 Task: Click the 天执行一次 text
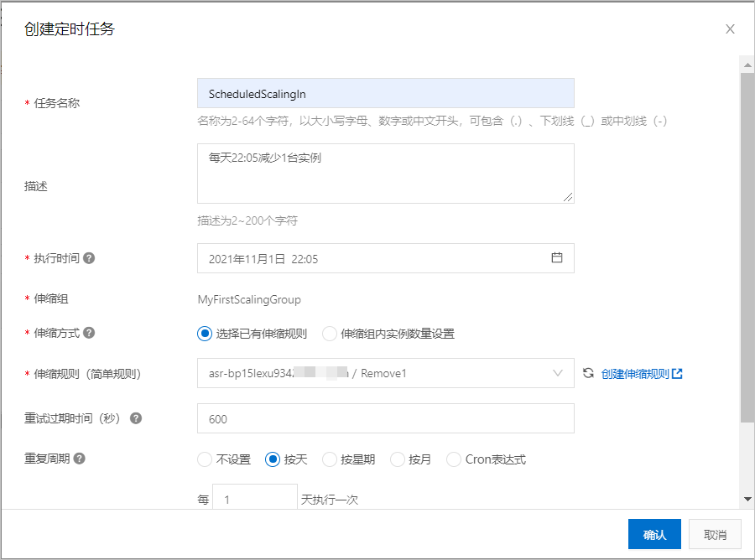[330, 500]
